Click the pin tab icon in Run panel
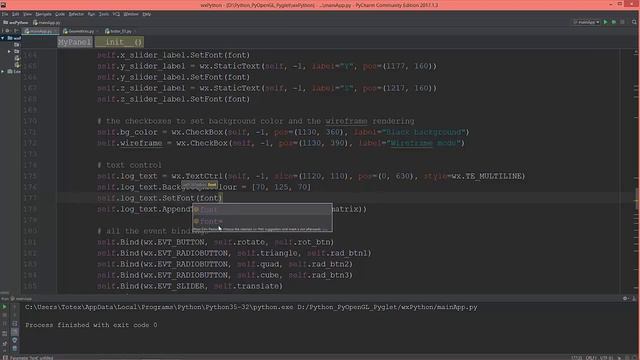640x360 pixels. (x=5, y=344)
